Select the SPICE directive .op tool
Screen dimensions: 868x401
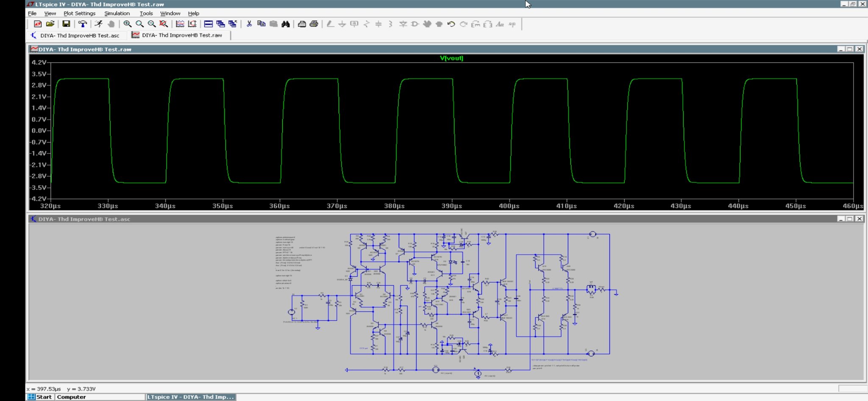pos(512,24)
